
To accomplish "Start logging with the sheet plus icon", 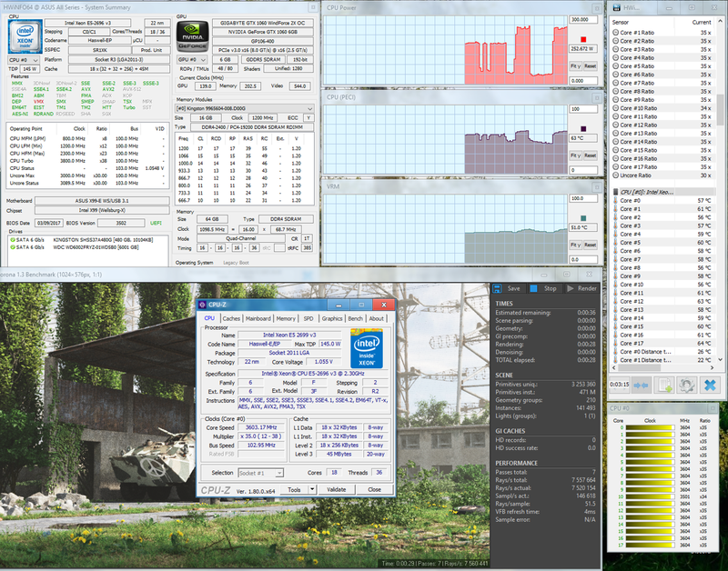I will pos(664,385).
